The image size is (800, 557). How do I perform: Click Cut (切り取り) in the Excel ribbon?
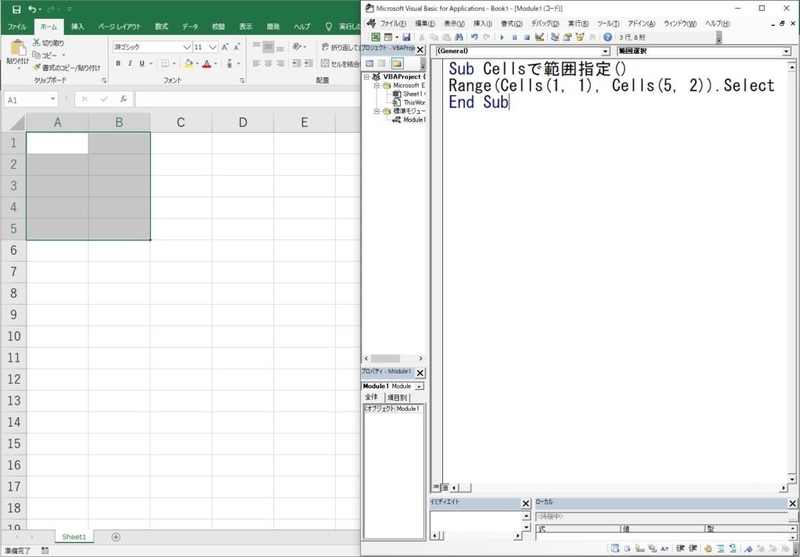click(49, 43)
